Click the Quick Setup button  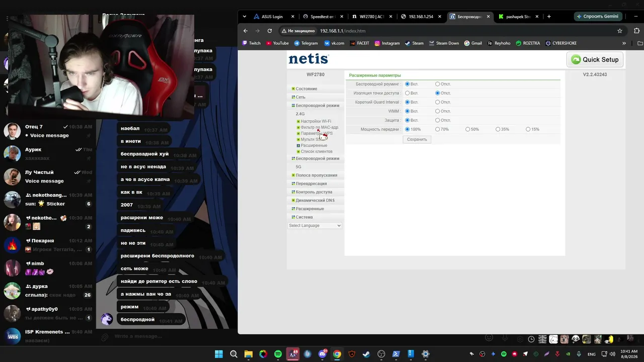595,59
